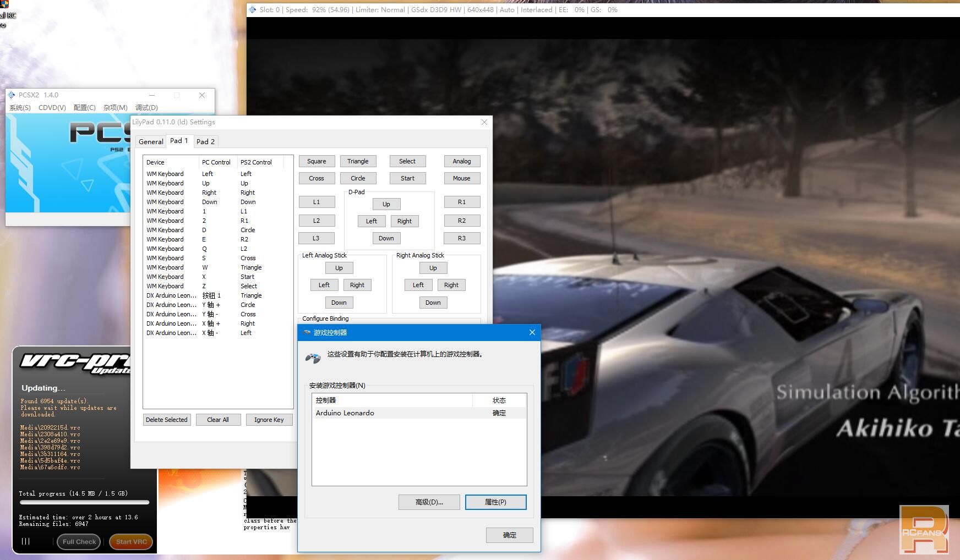
Task: Click Start VRC button
Action: click(131, 542)
